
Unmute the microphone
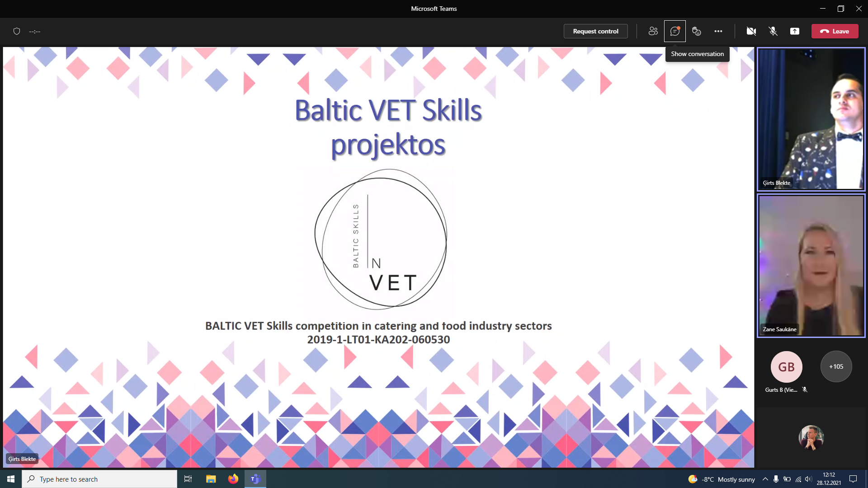coord(773,31)
